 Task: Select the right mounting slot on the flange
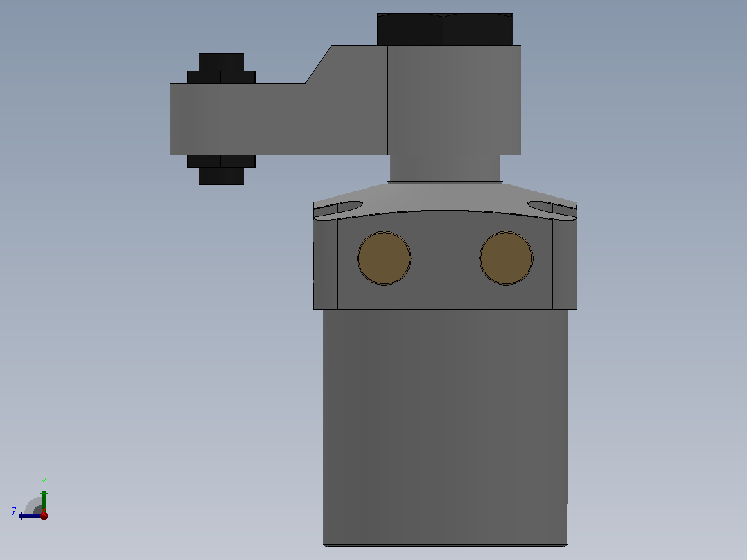tap(552, 209)
